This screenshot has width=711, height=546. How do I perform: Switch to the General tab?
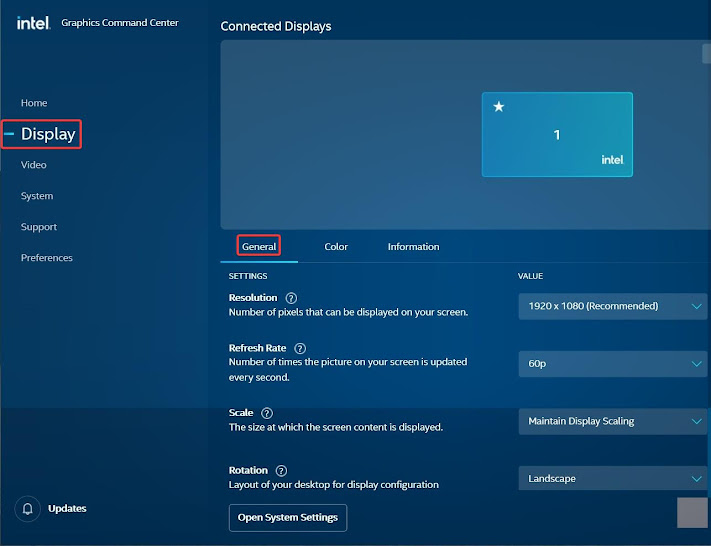point(259,247)
